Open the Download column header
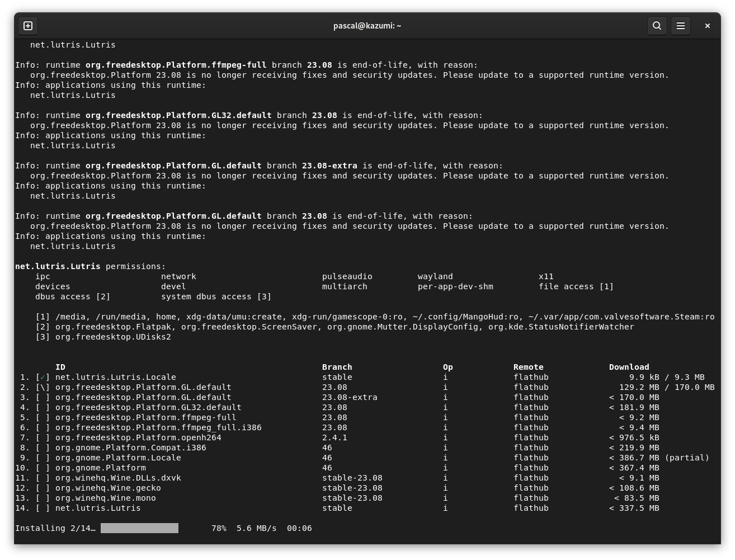Image resolution: width=735 pixels, height=560 pixels. coord(629,367)
